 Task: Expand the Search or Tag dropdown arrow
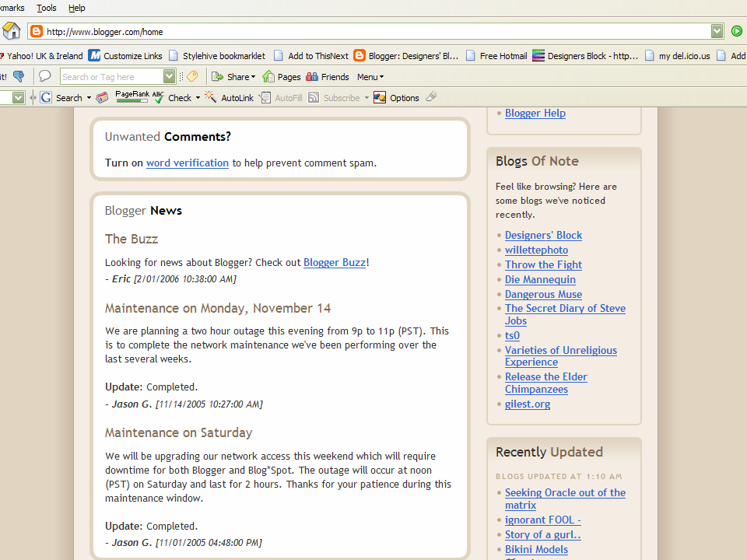[x=169, y=76]
